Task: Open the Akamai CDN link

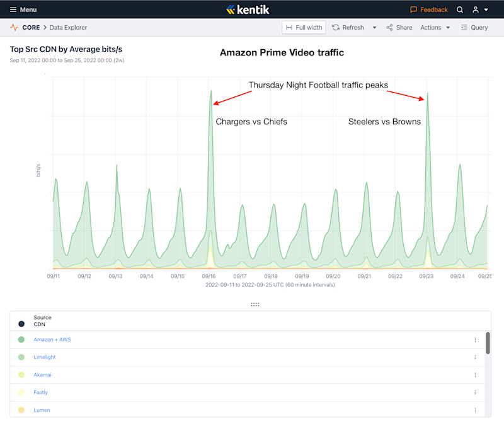Action: [42, 374]
